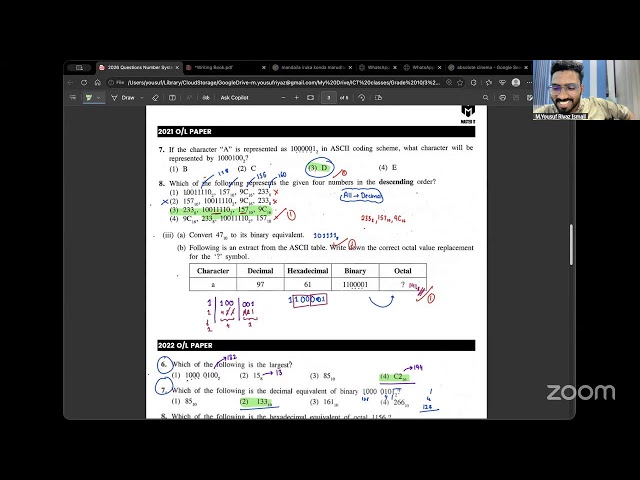Viewport: 640px width, 480px height.
Task: Zoom in with the plus icon
Action: tap(297, 98)
